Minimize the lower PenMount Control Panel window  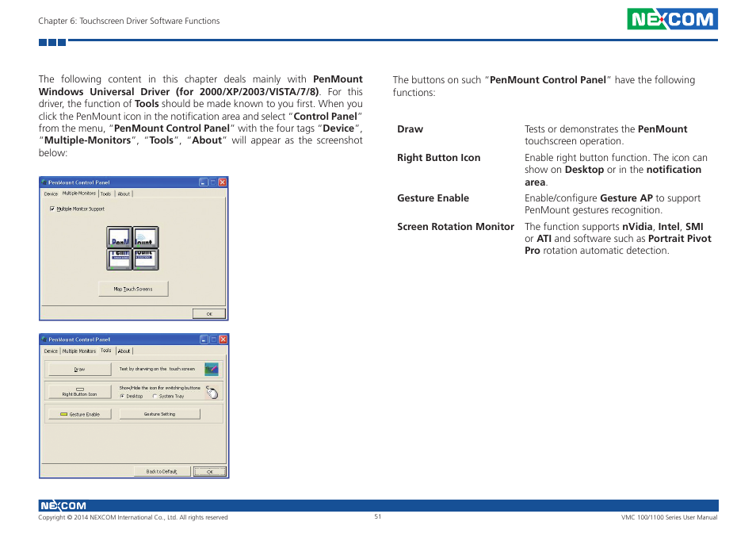point(204,339)
